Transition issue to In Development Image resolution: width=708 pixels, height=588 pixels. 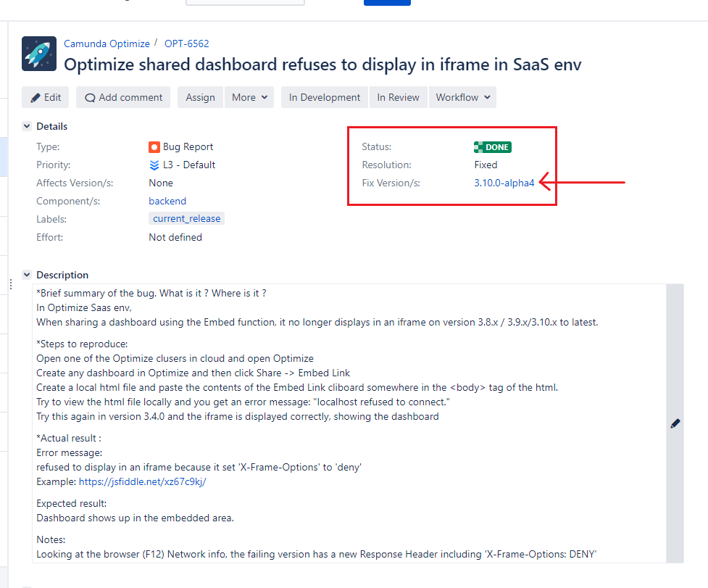point(325,98)
